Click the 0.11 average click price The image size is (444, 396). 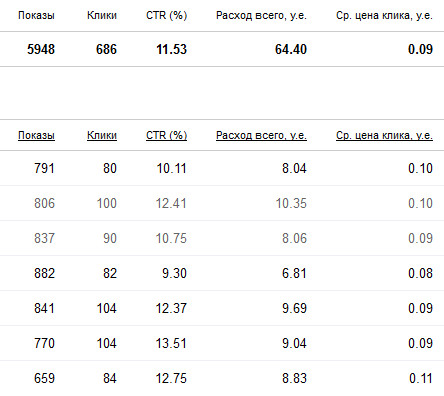pyautogui.click(x=421, y=378)
